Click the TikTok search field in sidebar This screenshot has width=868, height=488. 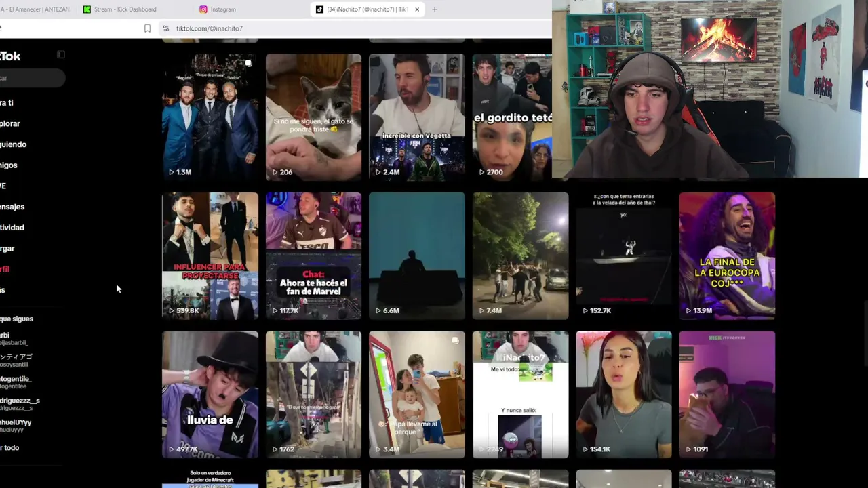tap(31, 78)
